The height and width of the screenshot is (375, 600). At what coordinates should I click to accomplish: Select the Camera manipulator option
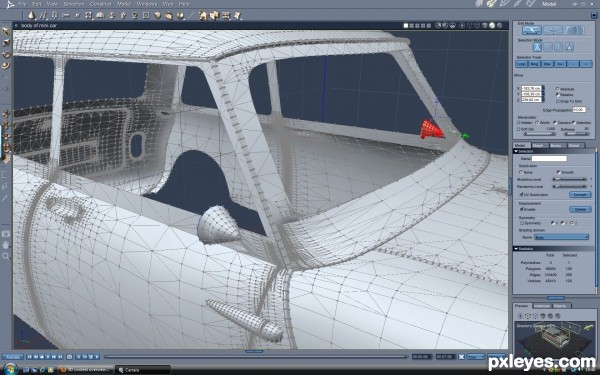point(555,122)
